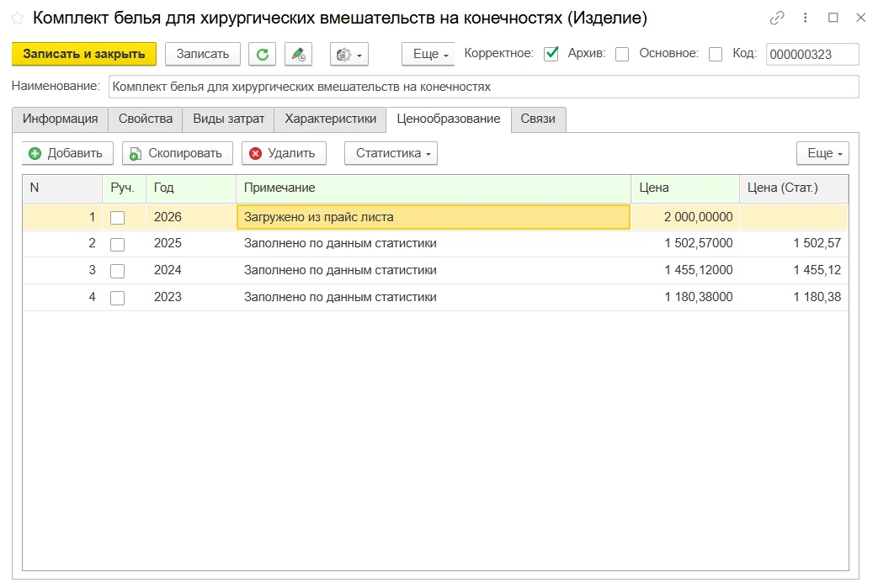Switch to the Информация tab
The height and width of the screenshot is (588, 878).
click(60, 119)
